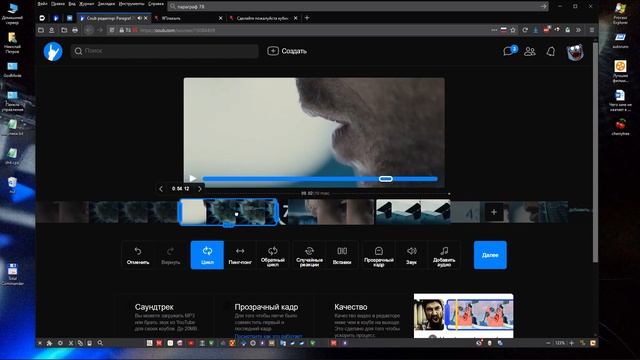Open the Инструменты menu

[x=131, y=4]
